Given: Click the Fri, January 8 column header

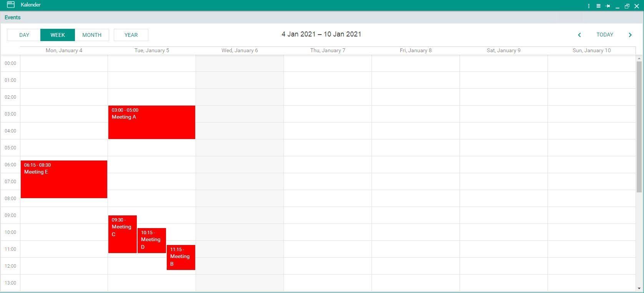Looking at the screenshot, I should [416, 50].
